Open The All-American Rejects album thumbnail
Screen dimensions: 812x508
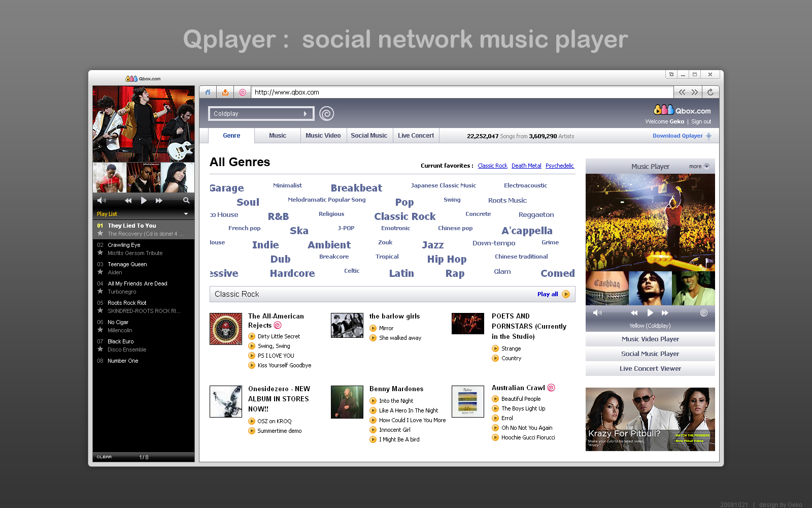(x=226, y=329)
